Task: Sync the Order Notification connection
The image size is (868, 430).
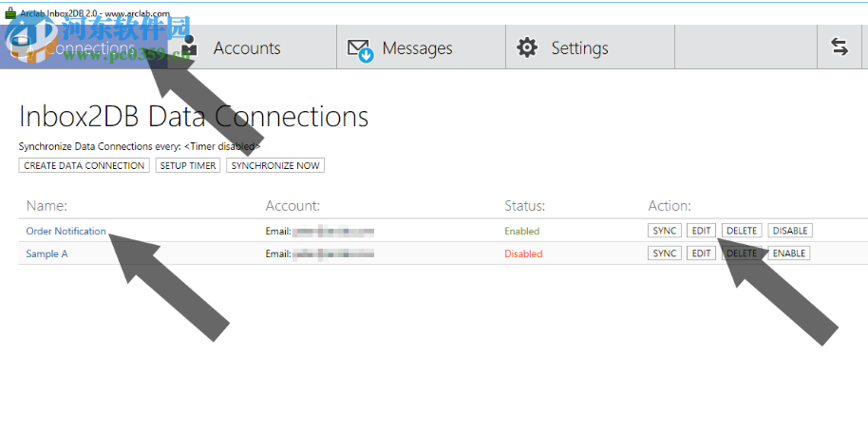Action: tap(665, 231)
